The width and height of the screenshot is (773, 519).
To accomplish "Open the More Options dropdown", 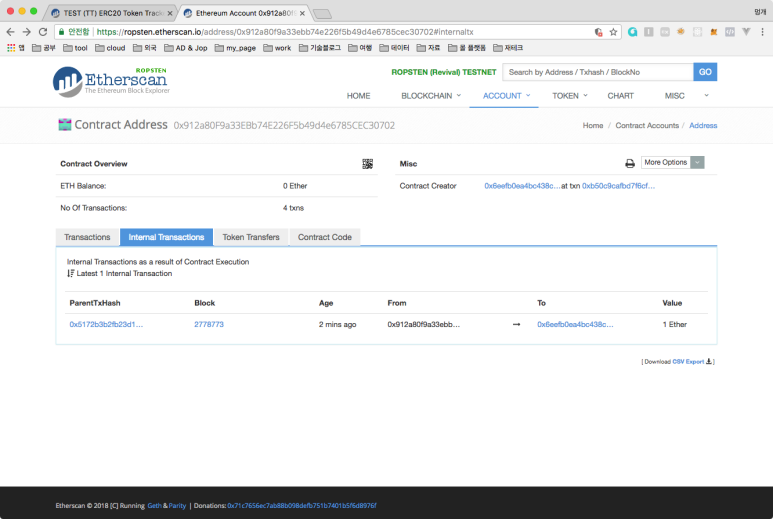I will point(672,162).
